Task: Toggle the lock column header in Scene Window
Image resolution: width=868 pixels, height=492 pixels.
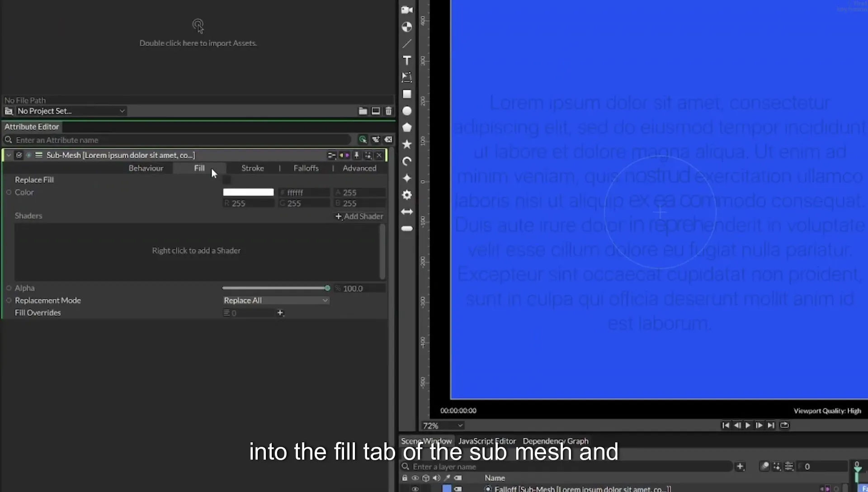Action: click(405, 478)
